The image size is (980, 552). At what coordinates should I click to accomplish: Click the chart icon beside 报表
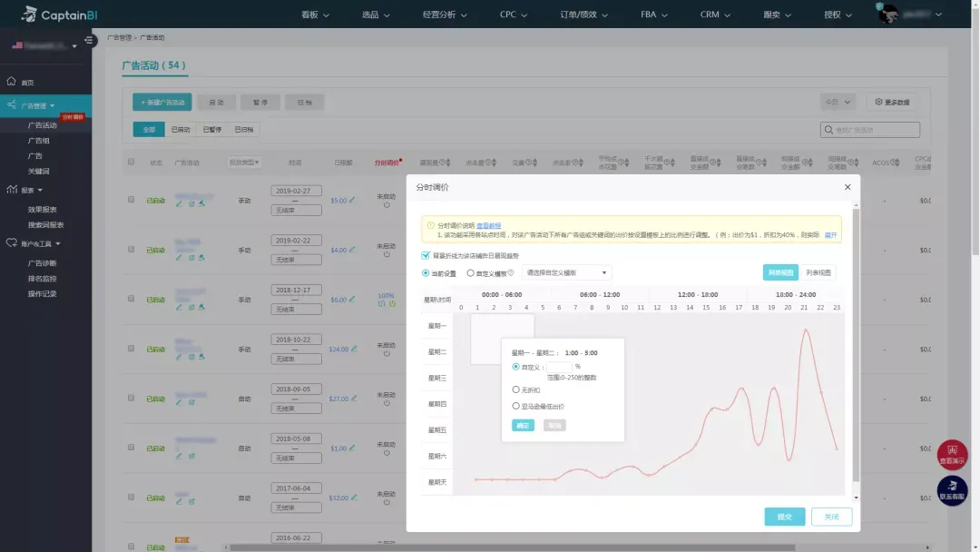(x=11, y=190)
